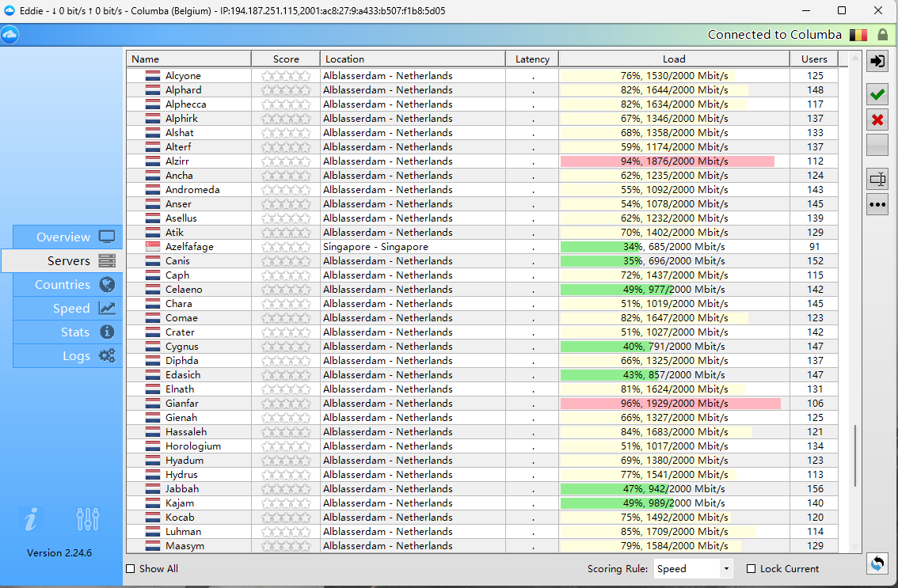Open the info about icon
This screenshot has width=898, height=588.
tap(30, 520)
